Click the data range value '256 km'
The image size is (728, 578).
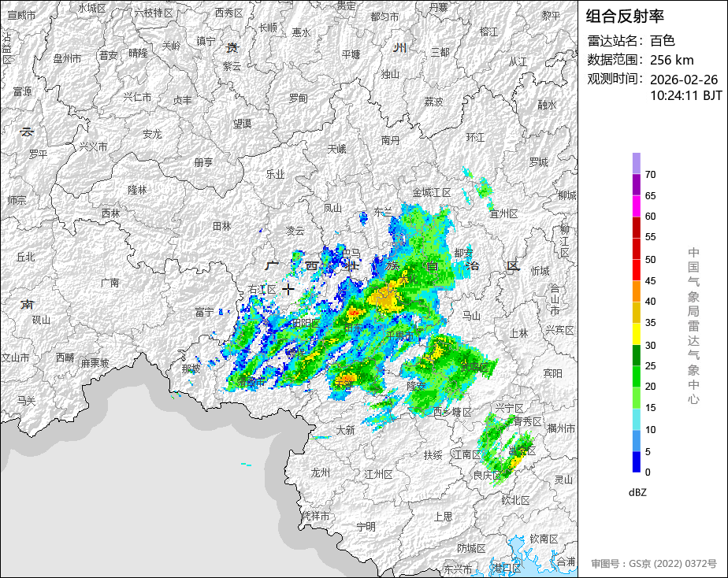tap(671, 61)
